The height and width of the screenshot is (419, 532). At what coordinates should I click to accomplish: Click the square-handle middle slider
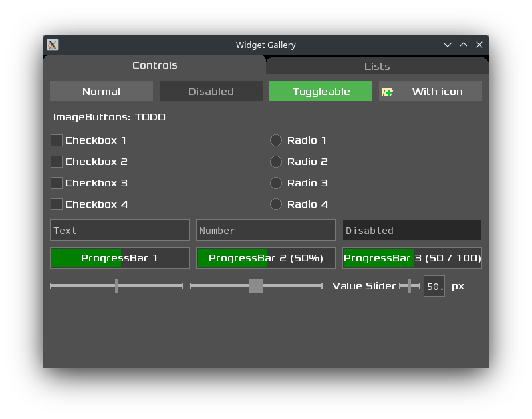(x=256, y=286)
